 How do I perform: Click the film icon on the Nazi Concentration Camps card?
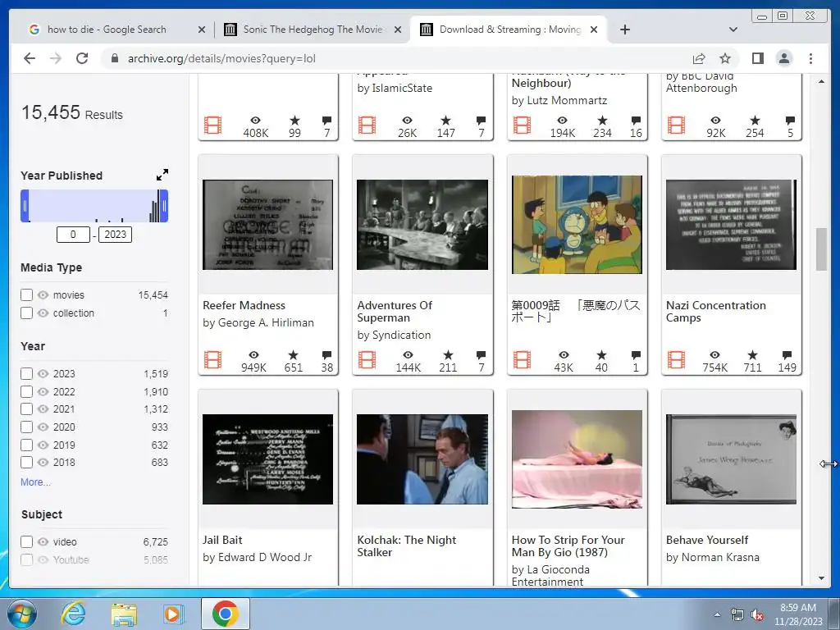pos(676,360)
